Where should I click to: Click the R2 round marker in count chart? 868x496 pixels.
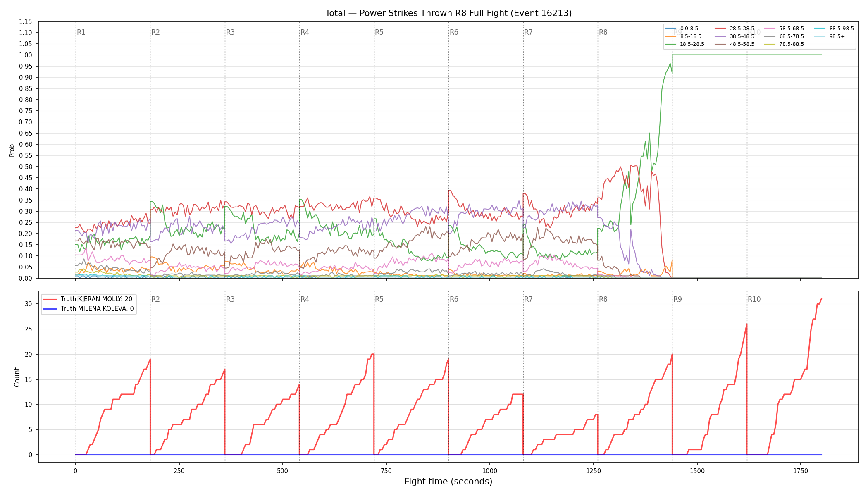pos(155,299)
